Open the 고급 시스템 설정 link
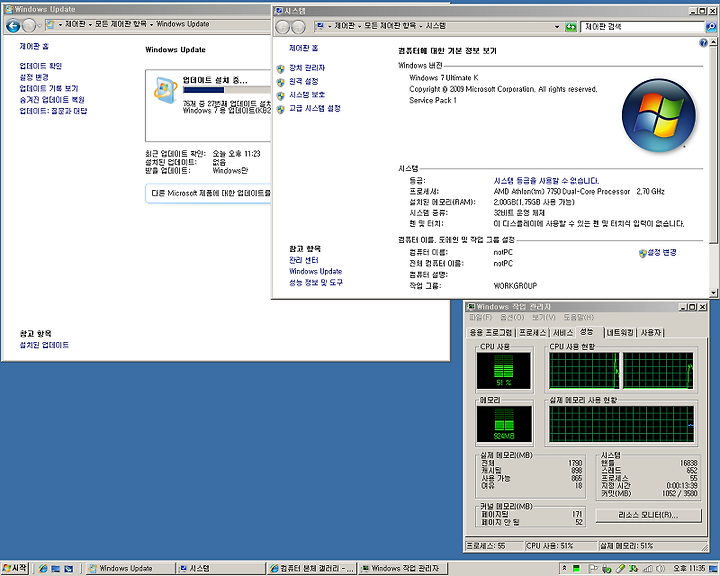The image size is (720, 576). (x=315, y=108)
